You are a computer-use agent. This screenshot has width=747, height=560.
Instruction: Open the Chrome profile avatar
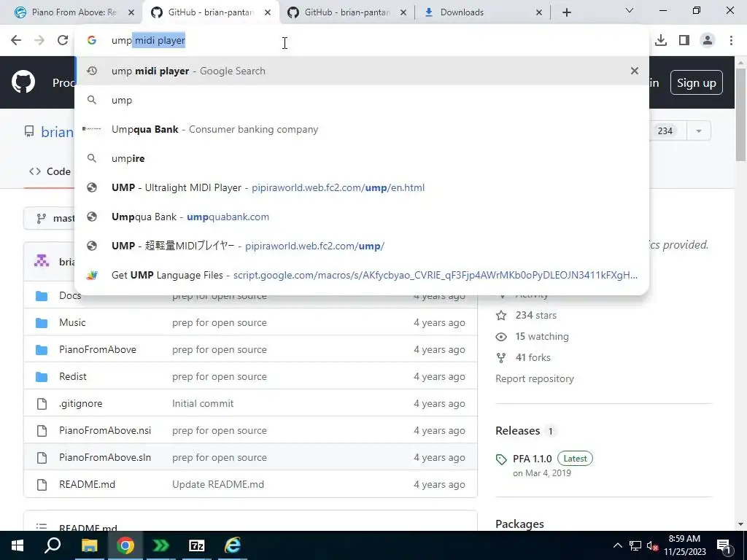pos(708,41)
